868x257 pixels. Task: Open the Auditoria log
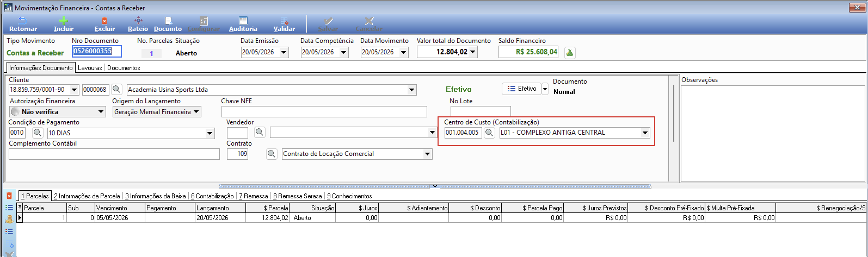coord(243,24)
